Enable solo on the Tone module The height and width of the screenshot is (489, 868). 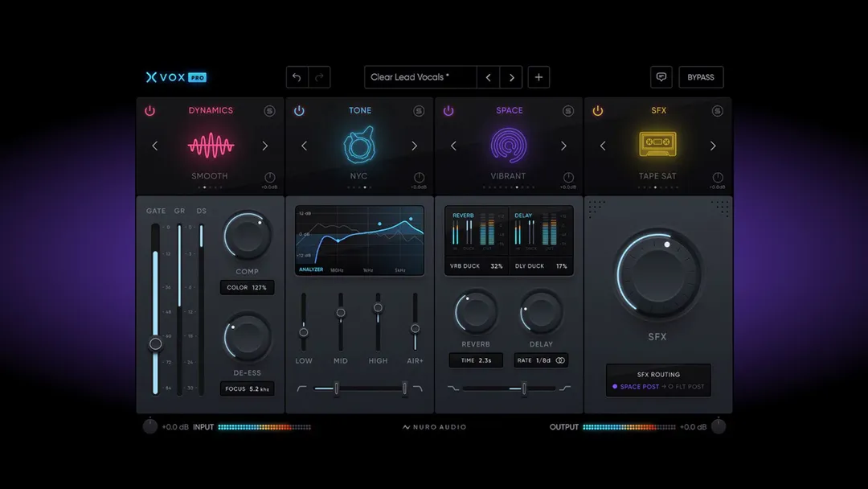tap(419, 110)
